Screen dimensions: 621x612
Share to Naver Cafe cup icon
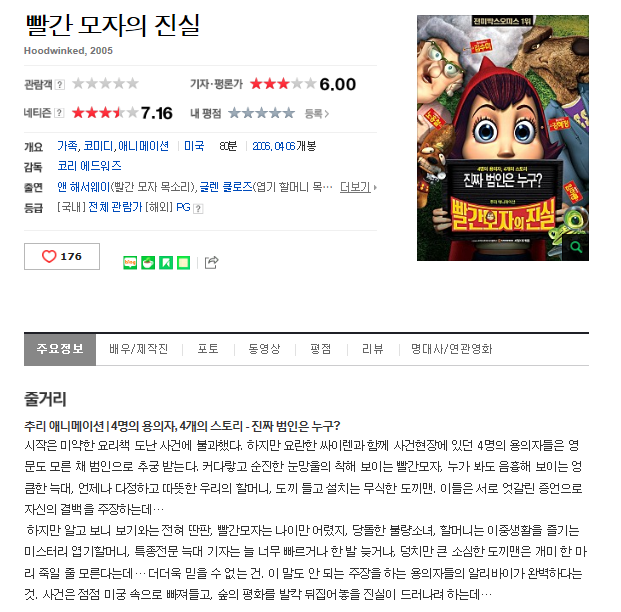tap(148, 263)
